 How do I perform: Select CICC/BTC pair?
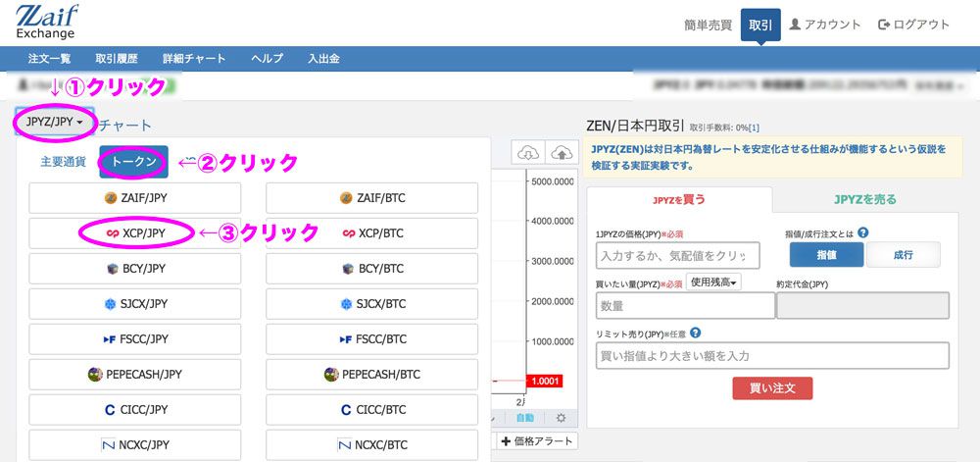point(371,410)
